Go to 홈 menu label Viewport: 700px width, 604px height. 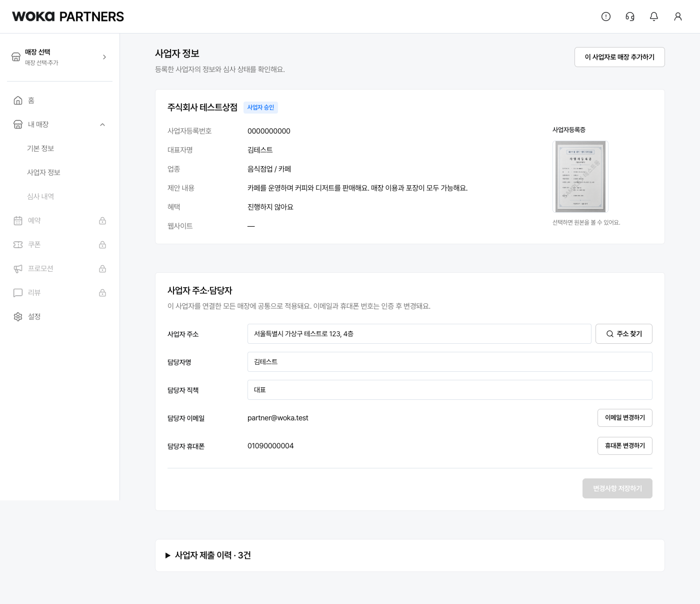pyautogui.click(x=31, y=101)
